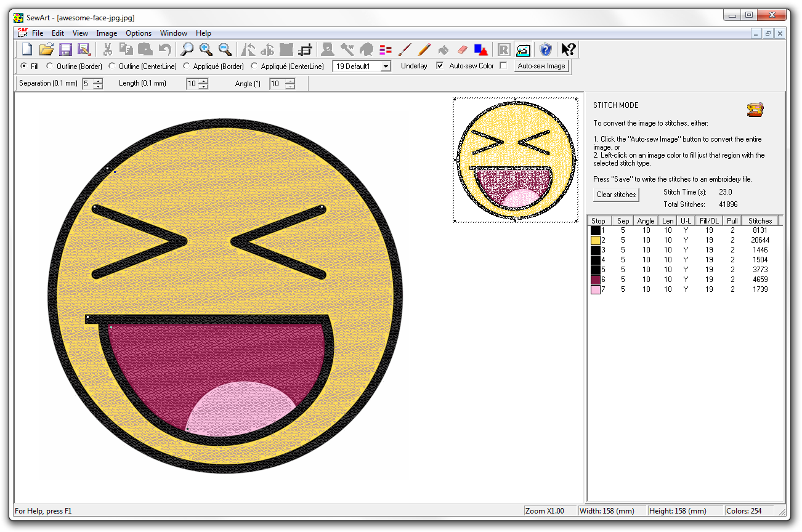This screenshot has height=532, width=802.
Task: Click the flip horizontal icon
Action: pos(248,49)
